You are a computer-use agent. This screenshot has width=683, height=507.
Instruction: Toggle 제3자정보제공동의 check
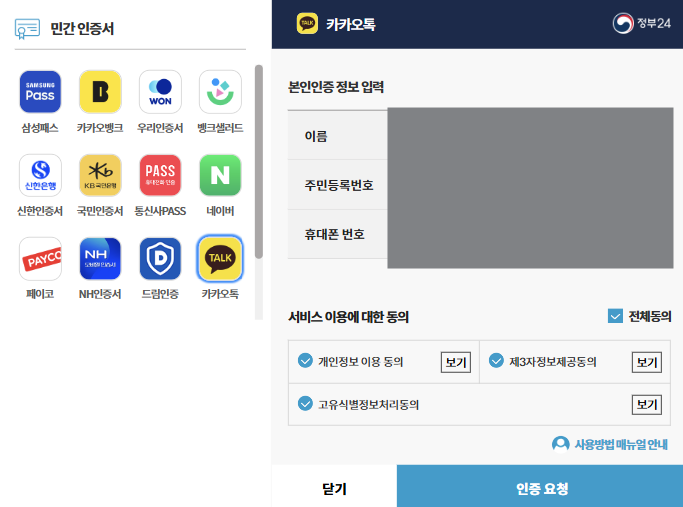click(x=496, y=361)
